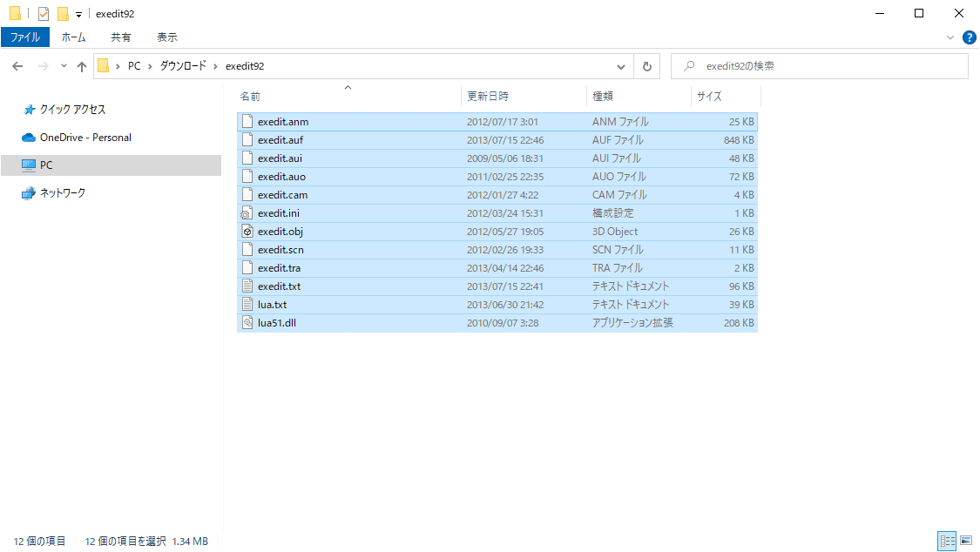Open the ホーム ribbon tab
Screen dimensions: 980x552
(74, 37)
